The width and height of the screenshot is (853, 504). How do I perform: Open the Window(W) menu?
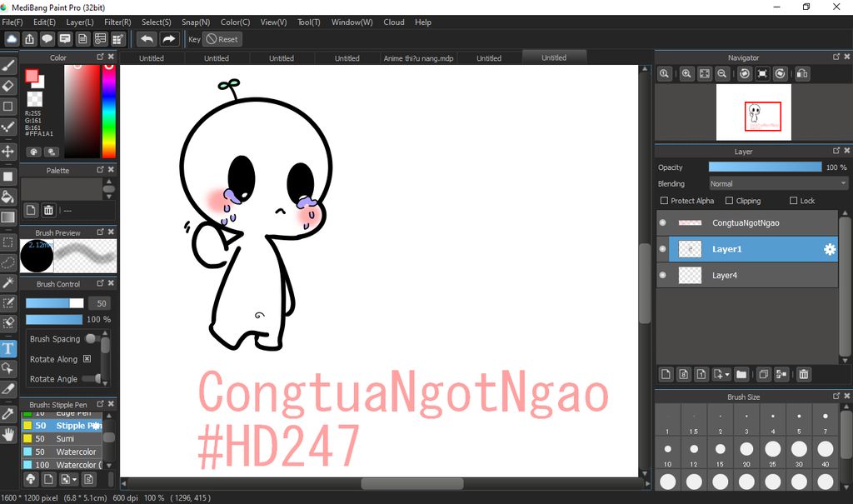(352, 22)
